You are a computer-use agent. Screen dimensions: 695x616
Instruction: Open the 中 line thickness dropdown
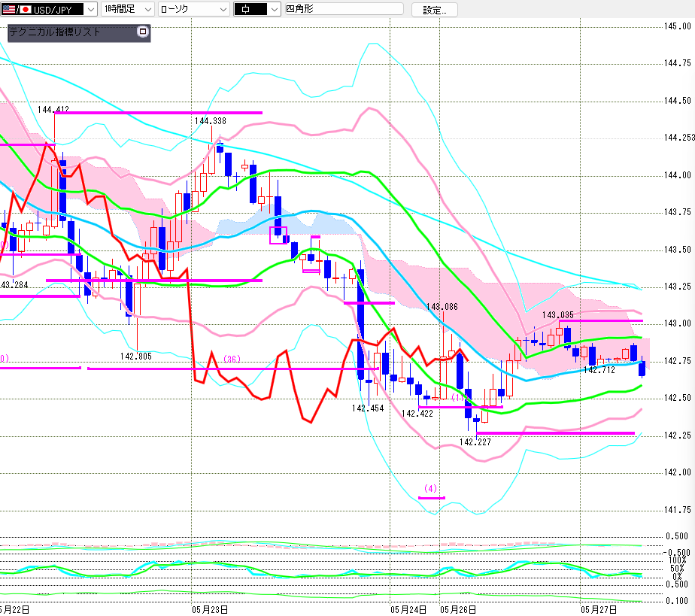[273, 9]
